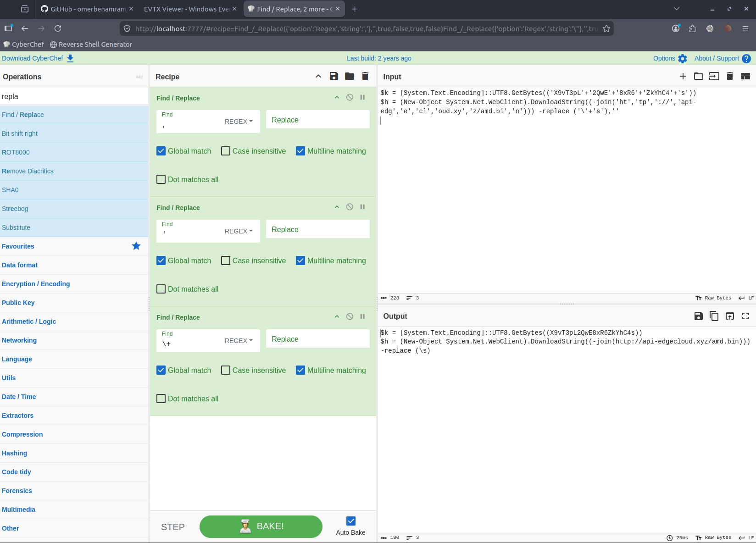Switch to the GitHub browser tab
This screenshot has width=756, height=543.
[87, 9]
